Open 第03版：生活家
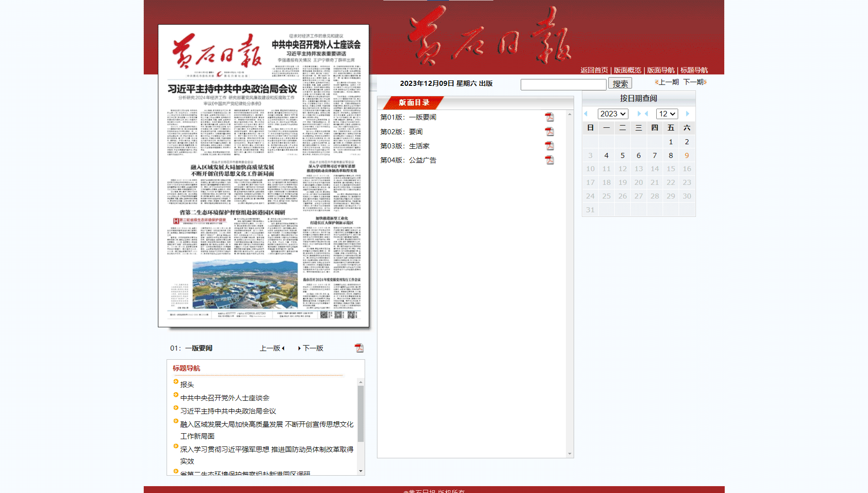 pos(405,146)
